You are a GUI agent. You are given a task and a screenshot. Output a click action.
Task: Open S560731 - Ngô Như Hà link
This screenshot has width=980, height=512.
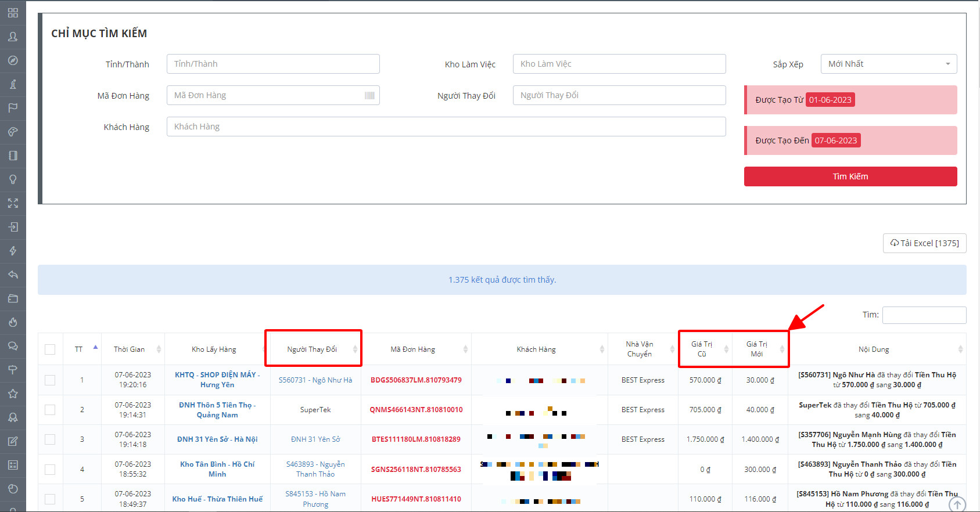coord(315,380)
